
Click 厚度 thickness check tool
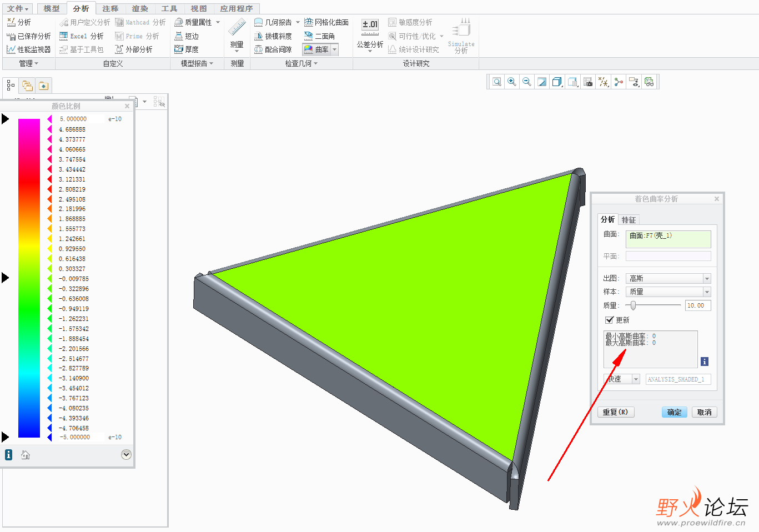[x=186, y=49]
